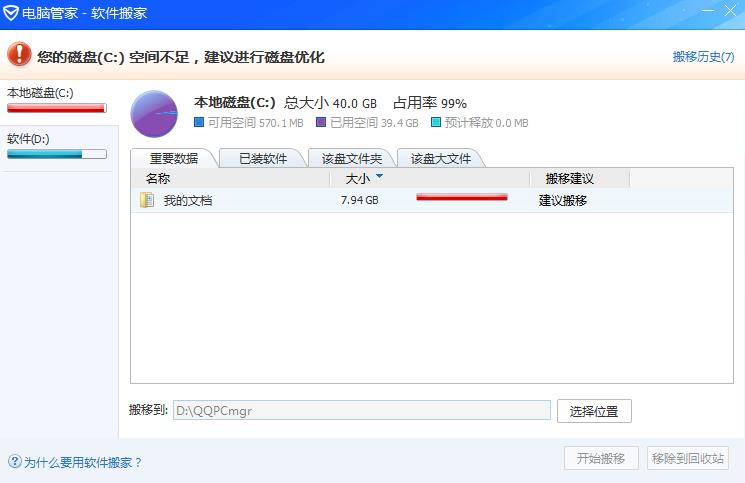Switch to the 重要数据 tab

(174, 159)
